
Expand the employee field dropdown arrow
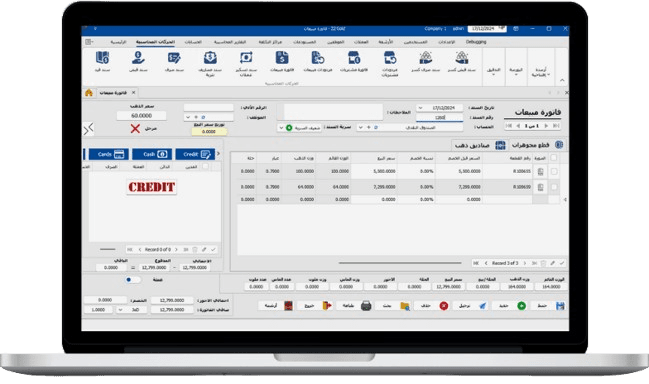point(188,118)
